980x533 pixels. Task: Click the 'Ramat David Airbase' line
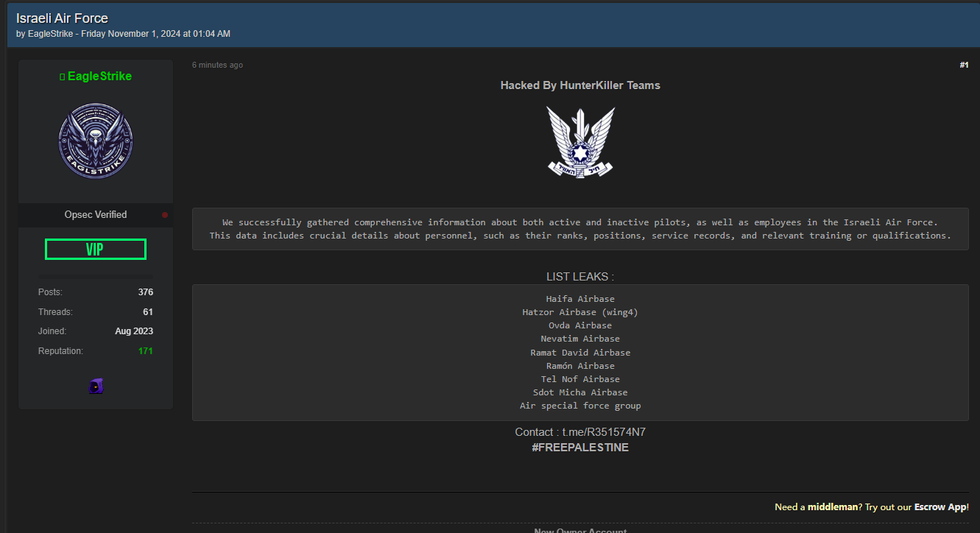pyautogui.click(x=580, y=353)
